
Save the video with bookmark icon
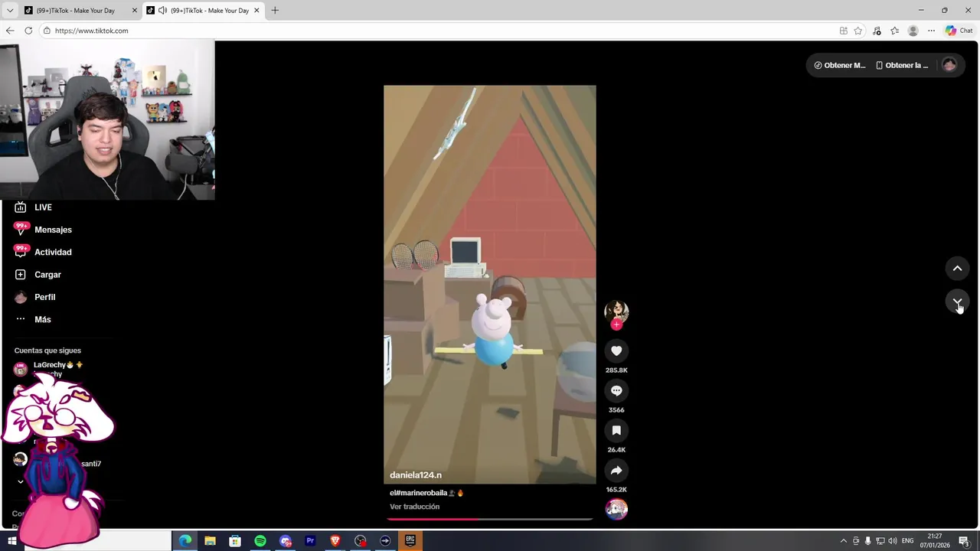616,430
